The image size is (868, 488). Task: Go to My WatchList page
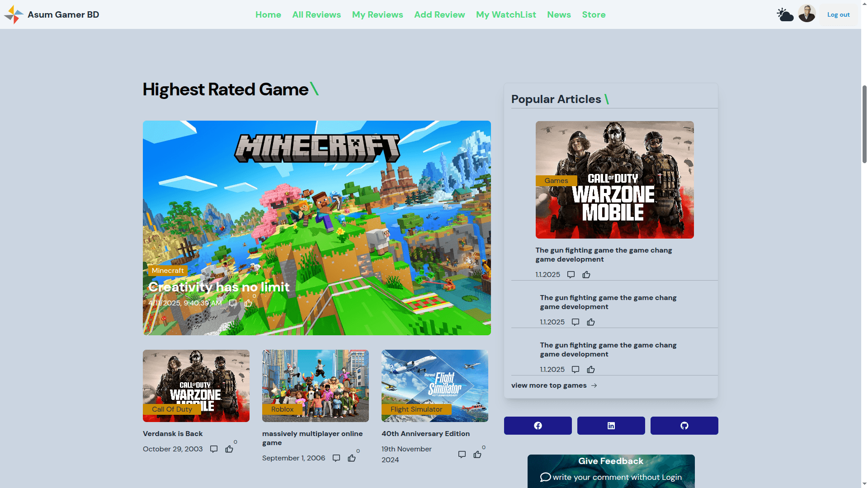506,14
